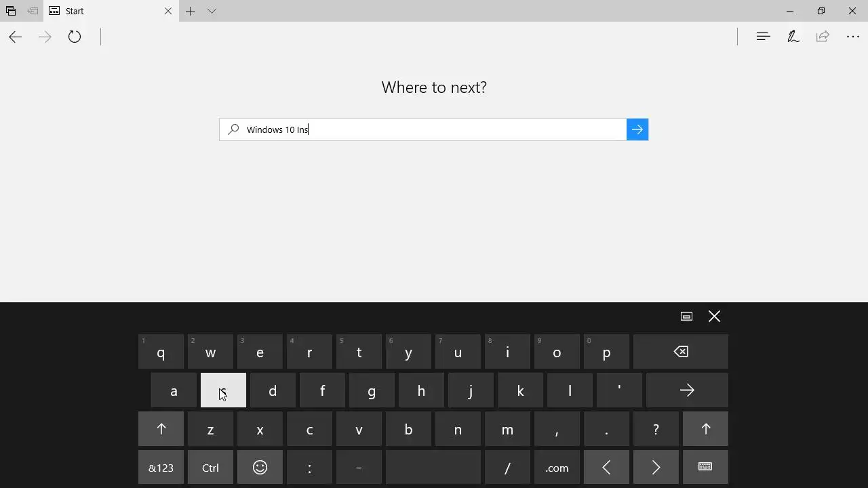
Task: Tap the Ctrl key
Action: [210, 468]
